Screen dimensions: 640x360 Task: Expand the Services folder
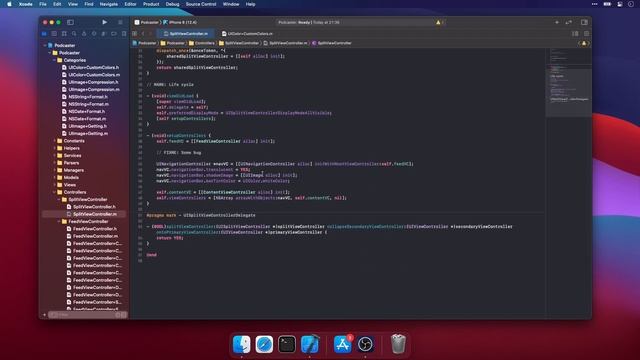point(54,156)
